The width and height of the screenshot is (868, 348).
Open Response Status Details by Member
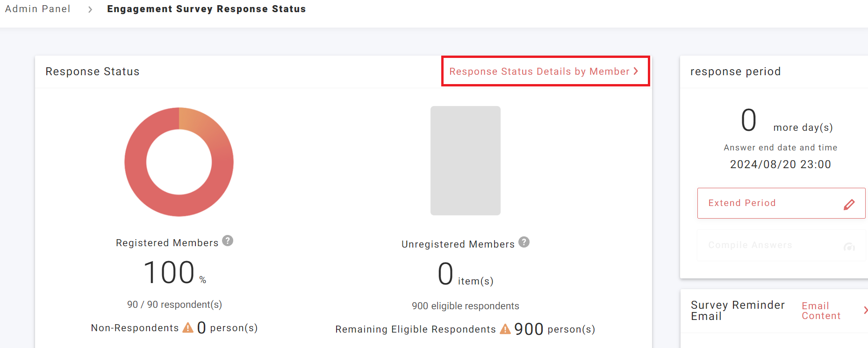539,71
